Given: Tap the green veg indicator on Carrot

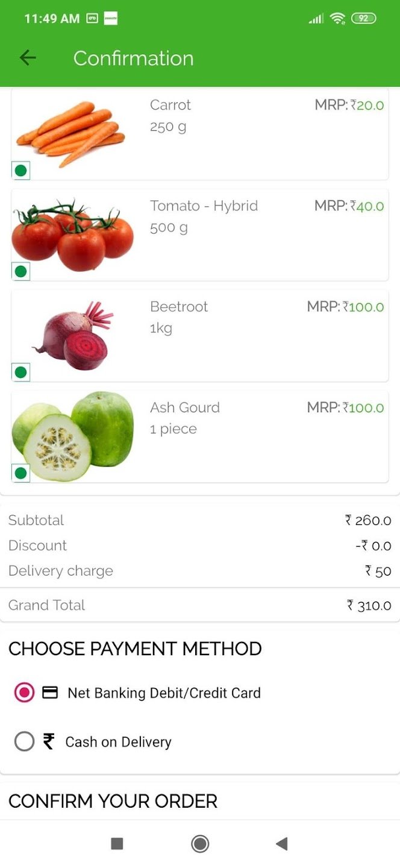Looking at the screenshot, I should tap(20, 171).
